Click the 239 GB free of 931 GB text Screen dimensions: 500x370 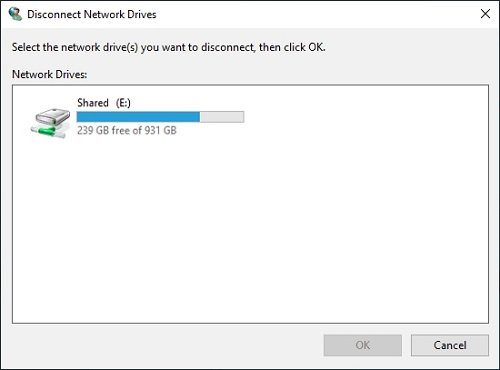click(x=127, y=130)
